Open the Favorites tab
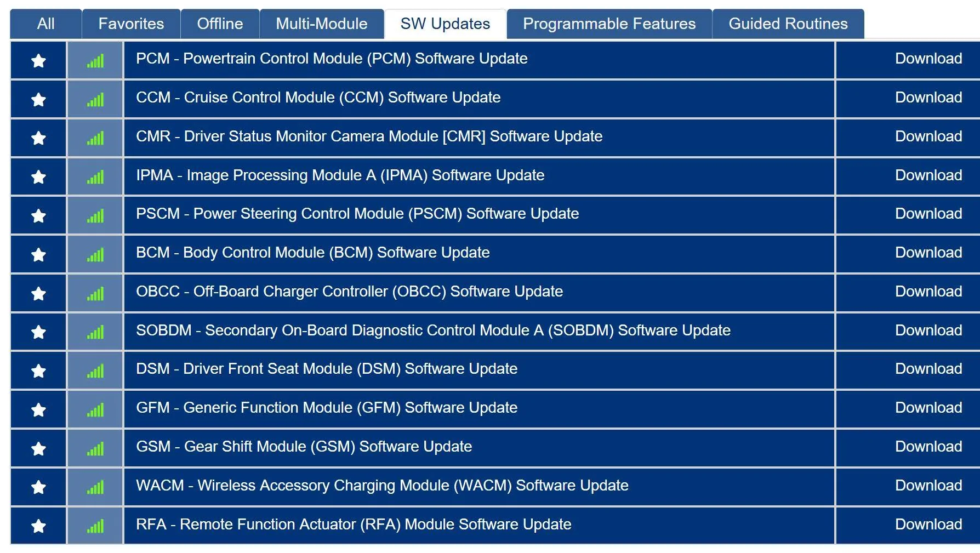The width and height of the screenshot is (980, 553). point(131,24)
